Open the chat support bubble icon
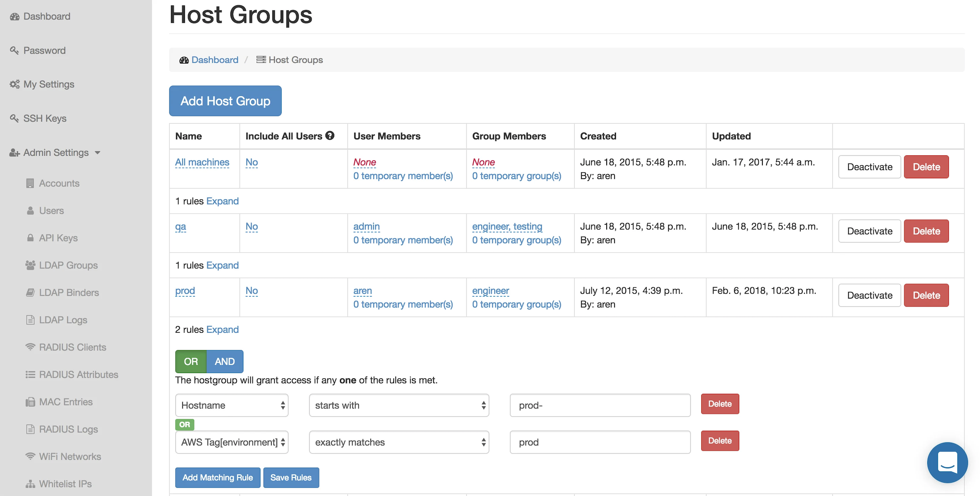 pyautogui.click(x=947, y=462)
